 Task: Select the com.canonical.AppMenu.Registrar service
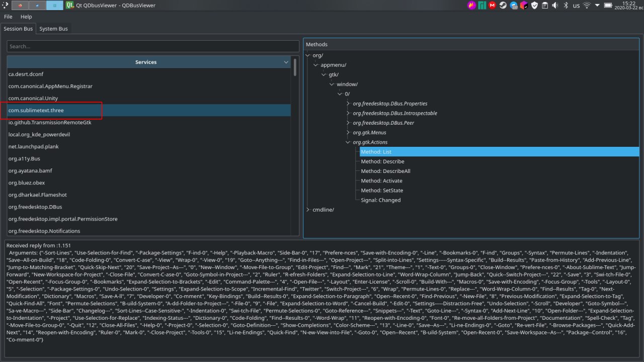(x=149, y=86)
